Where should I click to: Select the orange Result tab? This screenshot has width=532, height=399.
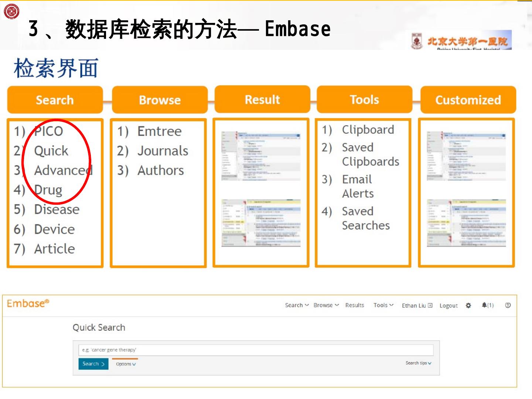point(262,99)
